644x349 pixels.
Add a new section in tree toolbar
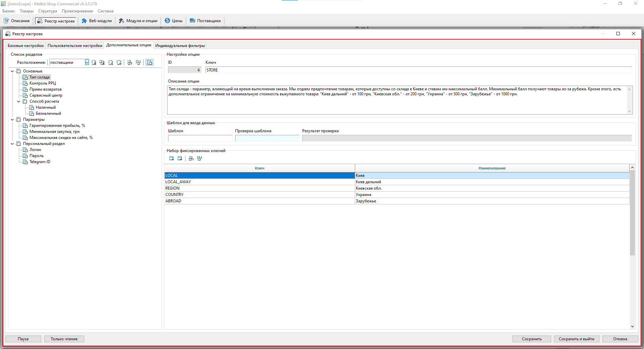coord(94,62)
